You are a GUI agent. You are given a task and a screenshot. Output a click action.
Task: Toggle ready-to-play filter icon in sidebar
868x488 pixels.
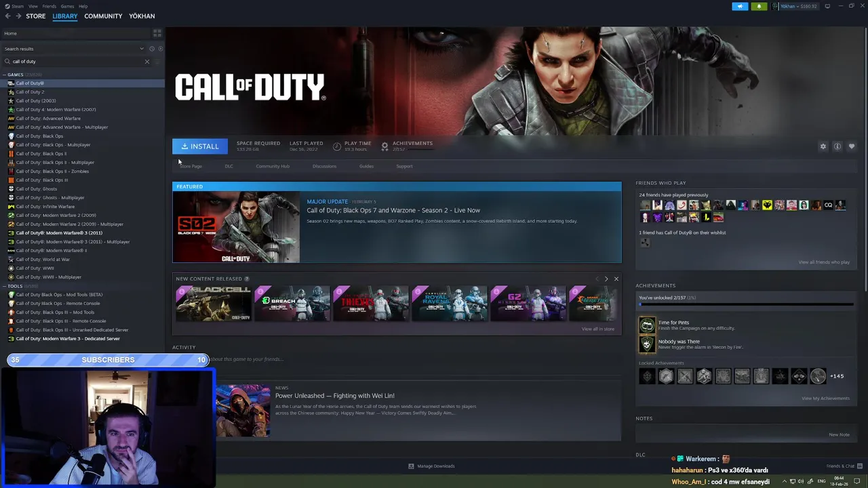coord(160,49)
